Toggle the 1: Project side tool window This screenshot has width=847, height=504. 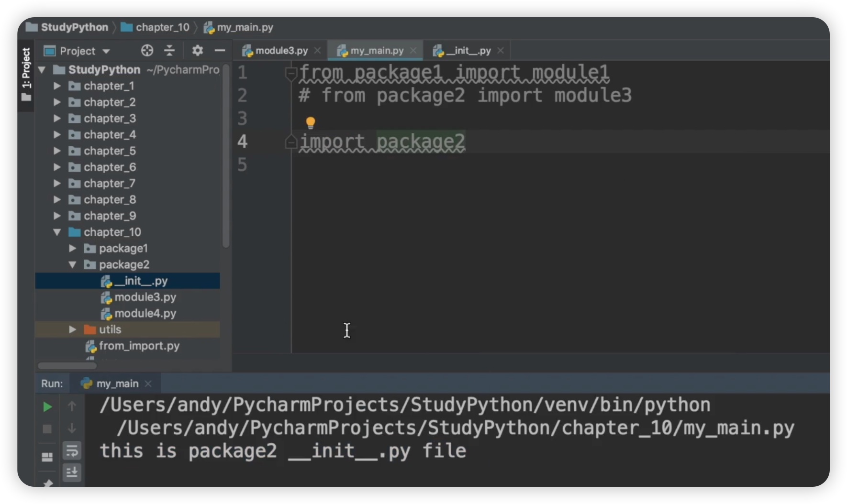[x=26, y=75]
